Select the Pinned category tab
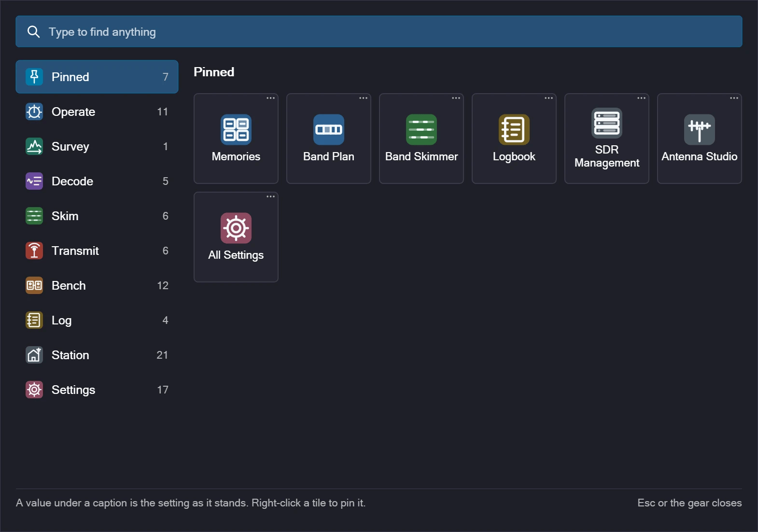The image size is (758, 532). click(97, 77)
